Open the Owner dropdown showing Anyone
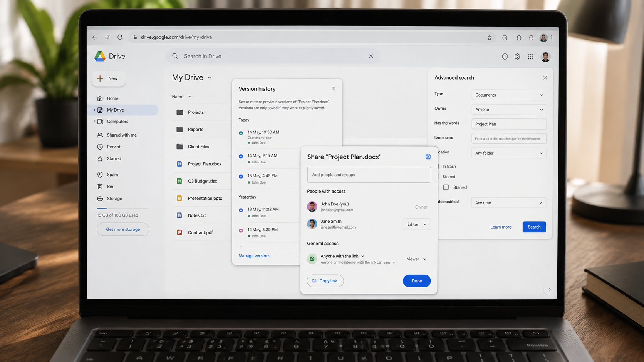 [x=509, y=110]
